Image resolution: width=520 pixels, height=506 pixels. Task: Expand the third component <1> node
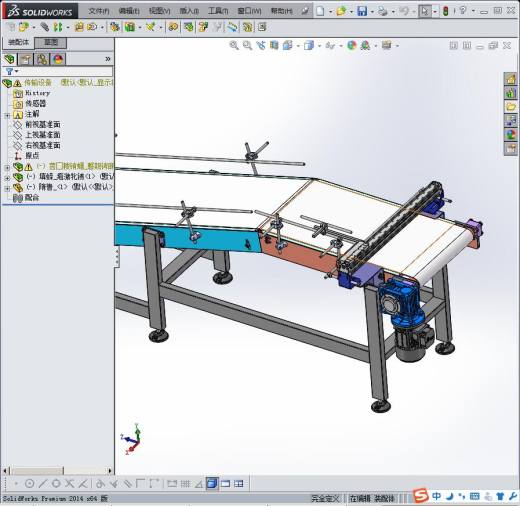click(x=7, y=188)
